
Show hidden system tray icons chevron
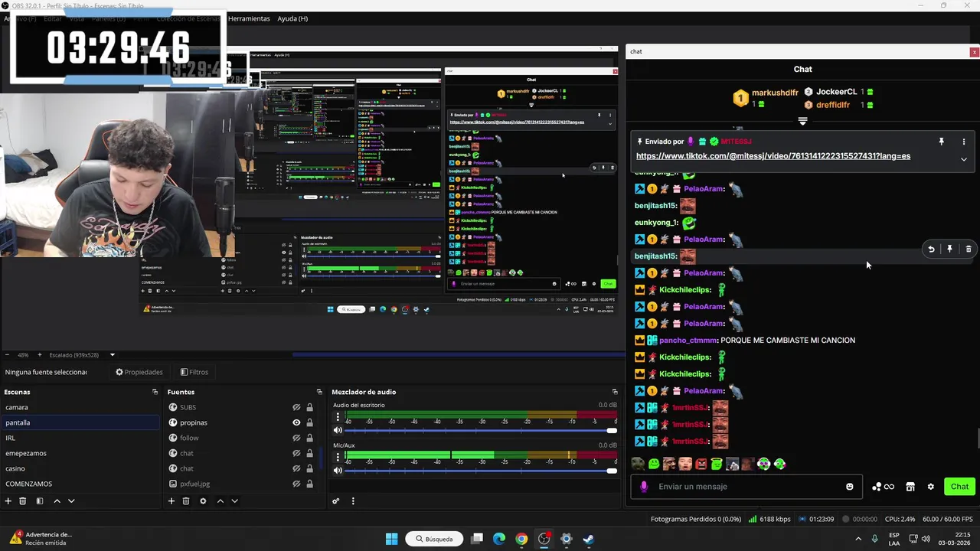[858, 539]
